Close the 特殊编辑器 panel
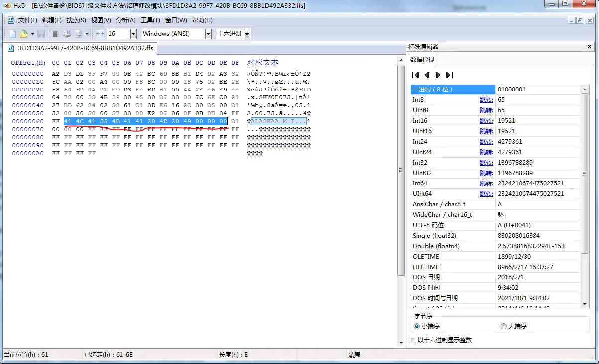599x364 pixels. point(590,47)
